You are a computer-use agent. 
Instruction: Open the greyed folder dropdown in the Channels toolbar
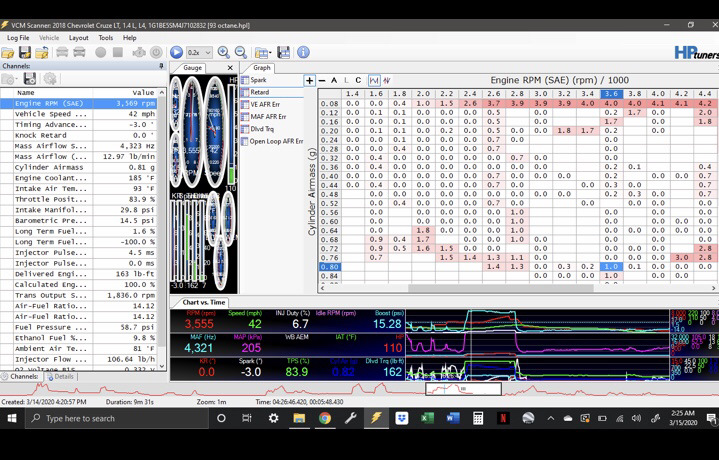click(x=9, y=79)
